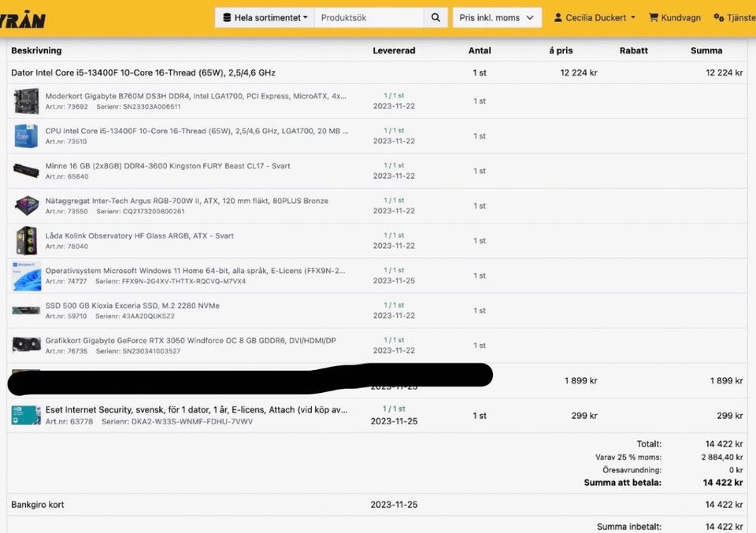Click the Summa column header
The height and width of the screenshot is (533, 756).
point(706,50)
